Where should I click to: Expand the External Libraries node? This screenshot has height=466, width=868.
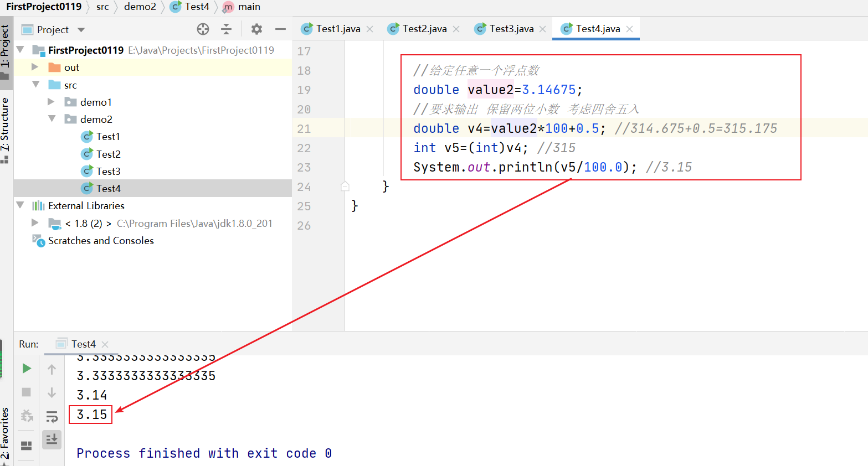(x=20, y=205)
